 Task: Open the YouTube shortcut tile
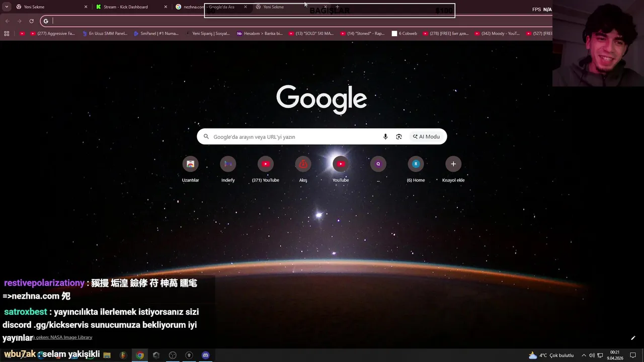[341, 169]
